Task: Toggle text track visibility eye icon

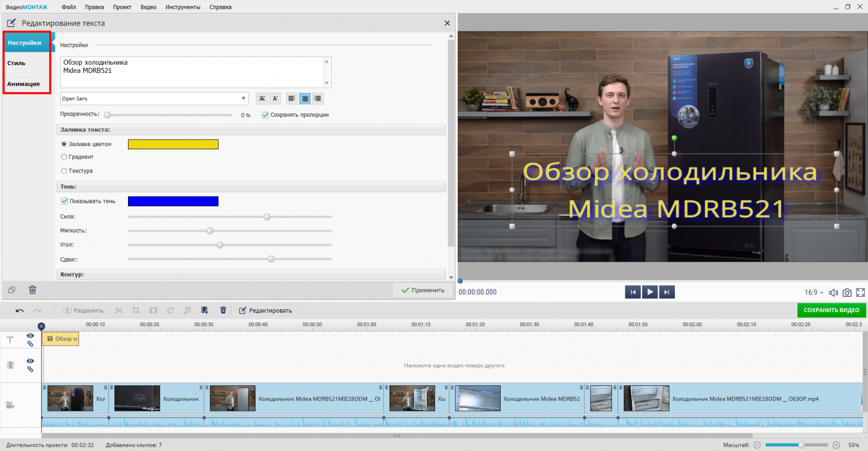Action: point(30,336)
